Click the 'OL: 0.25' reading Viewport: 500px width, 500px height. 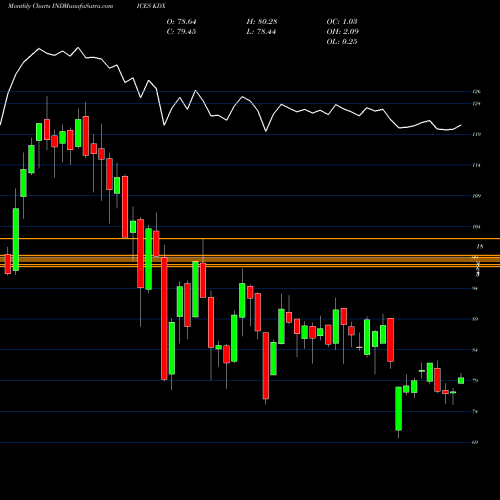(x=342, y=42)
